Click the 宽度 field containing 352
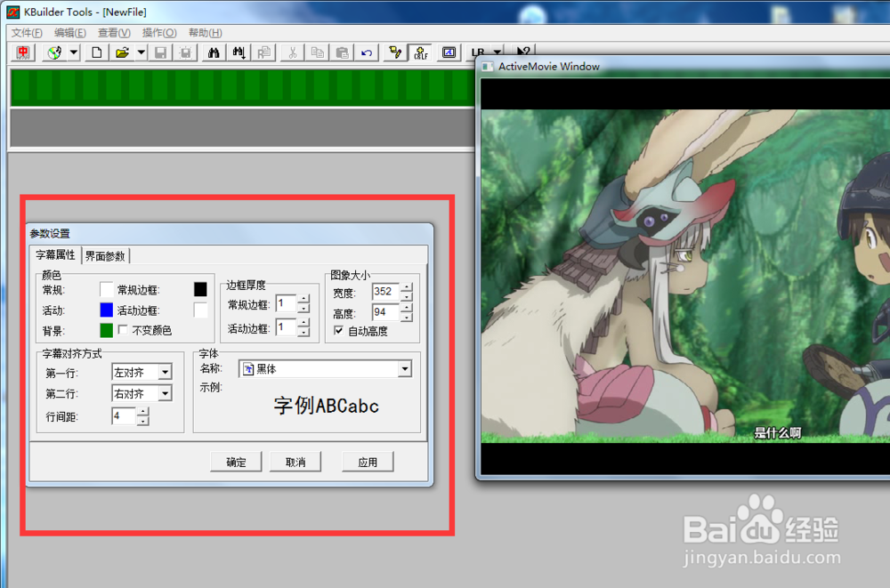The height and width of the screenshot is (588, 890). click(x=386, y=292)
